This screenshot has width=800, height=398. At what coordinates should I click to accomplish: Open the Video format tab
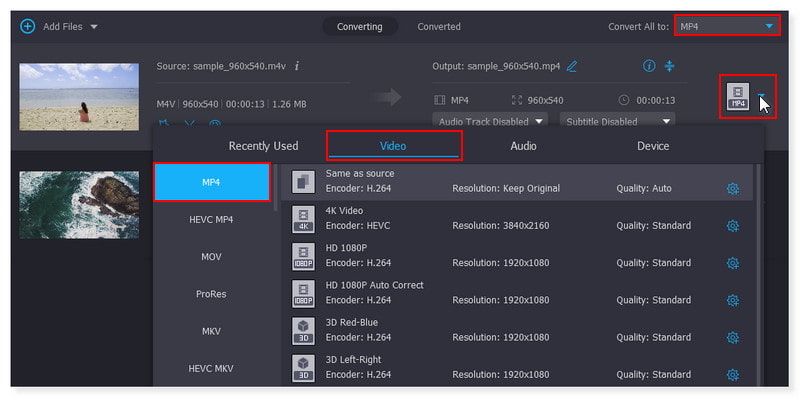click(393, 146)
